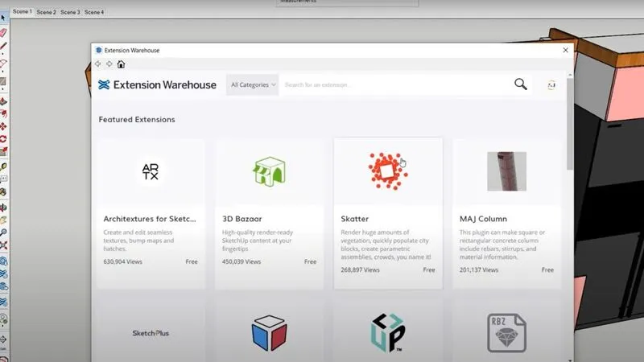644x362 pixels.
Task: Click the Skatter title link
Action: click(x=355, y=219)
